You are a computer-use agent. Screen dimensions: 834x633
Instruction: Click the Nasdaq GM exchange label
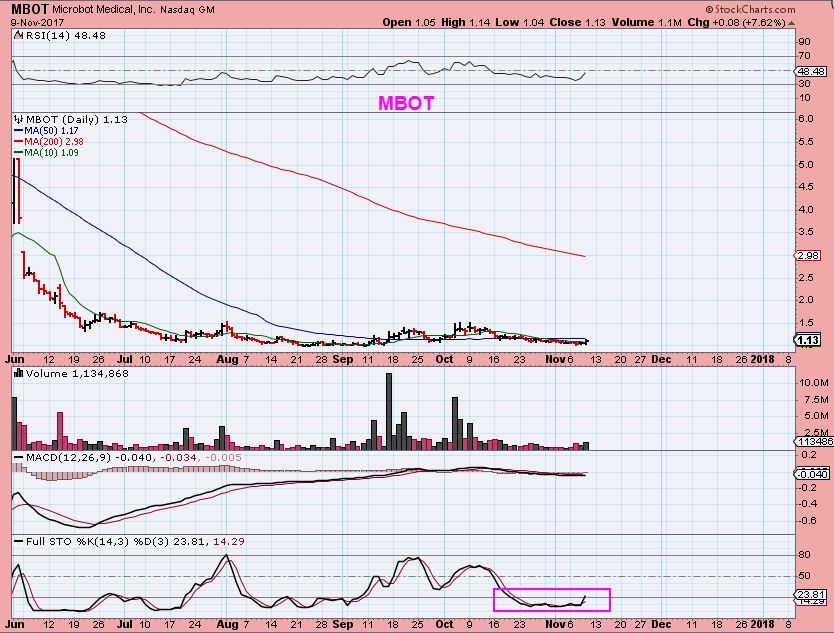tap(188, 10)
